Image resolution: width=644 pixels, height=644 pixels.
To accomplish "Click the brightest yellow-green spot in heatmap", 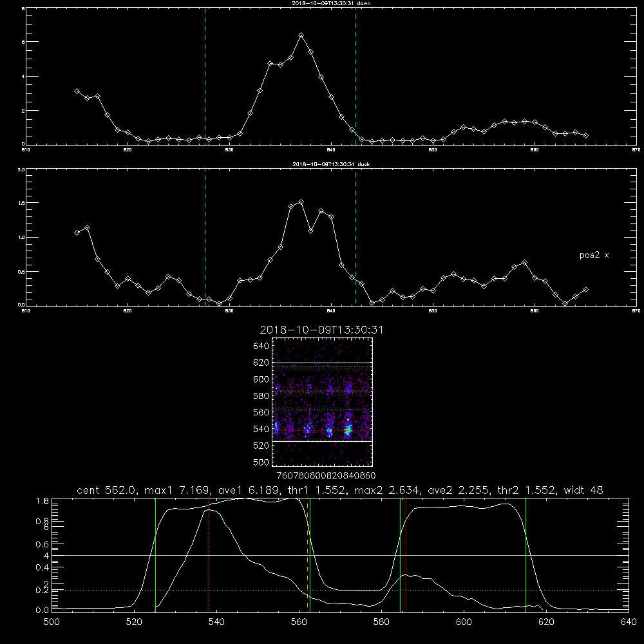I will (348, 430).
